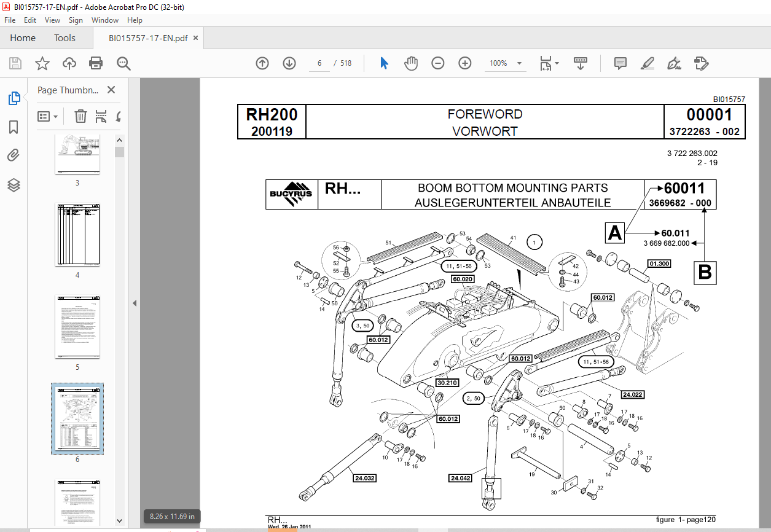Open the Fill & Sign pen tool

pyautogui.click(x=675, y=63)
